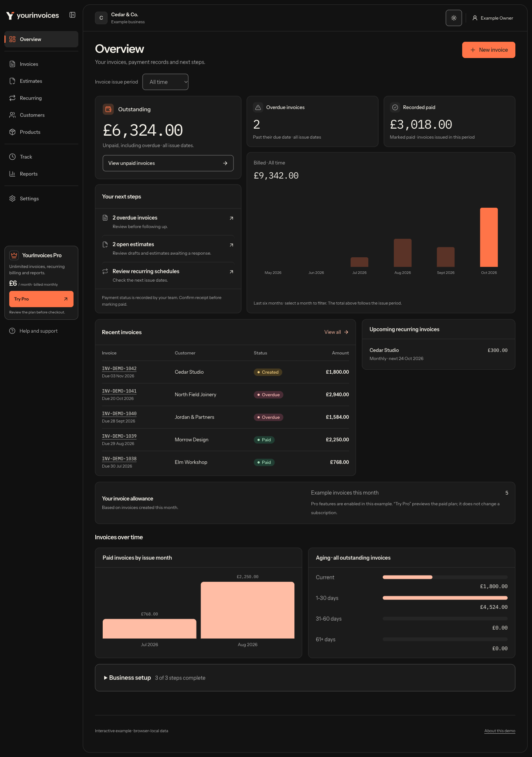Viewport: 532px width, 757px height.
Task: Select the Oct 2026 bar in the billed chart
Action: coord(489,237)
